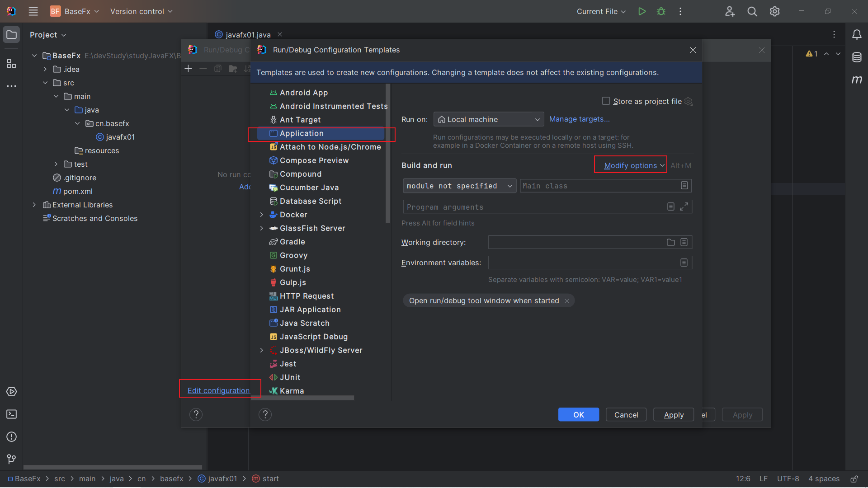Image resolution: width=868 pixels, height=488 pixels.
Task: Open pom.xml in the project tree
Action: tap(78, 191)
